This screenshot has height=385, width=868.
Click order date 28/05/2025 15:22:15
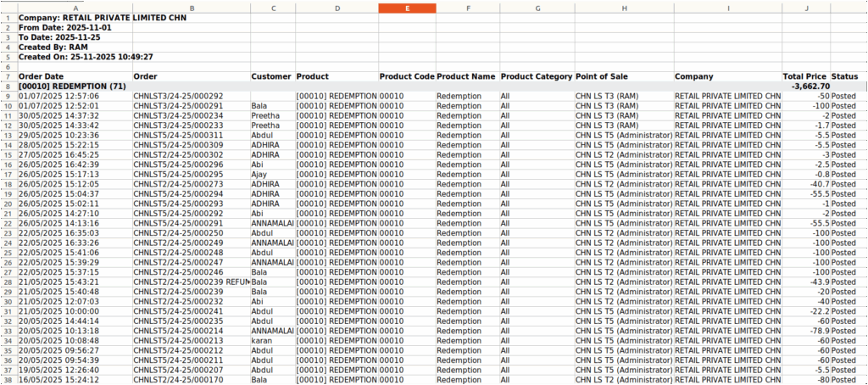(75, 144)
